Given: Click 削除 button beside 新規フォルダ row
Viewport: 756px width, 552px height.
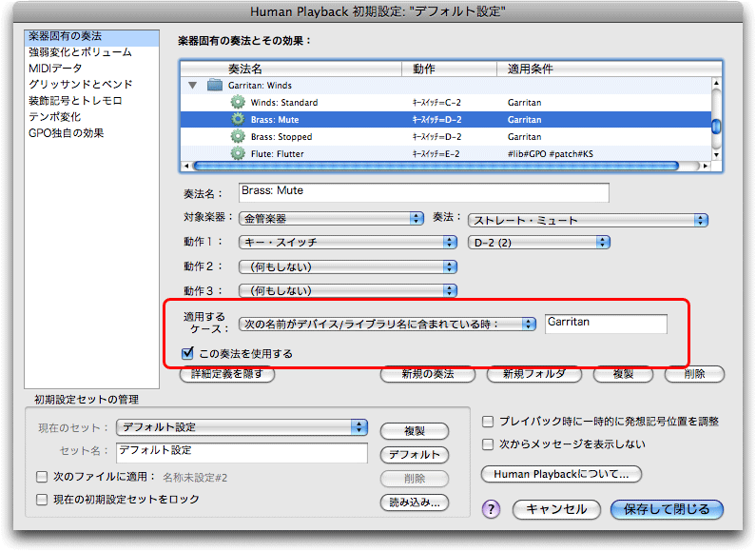Looking at the screenshot, I should coord(694,374).
